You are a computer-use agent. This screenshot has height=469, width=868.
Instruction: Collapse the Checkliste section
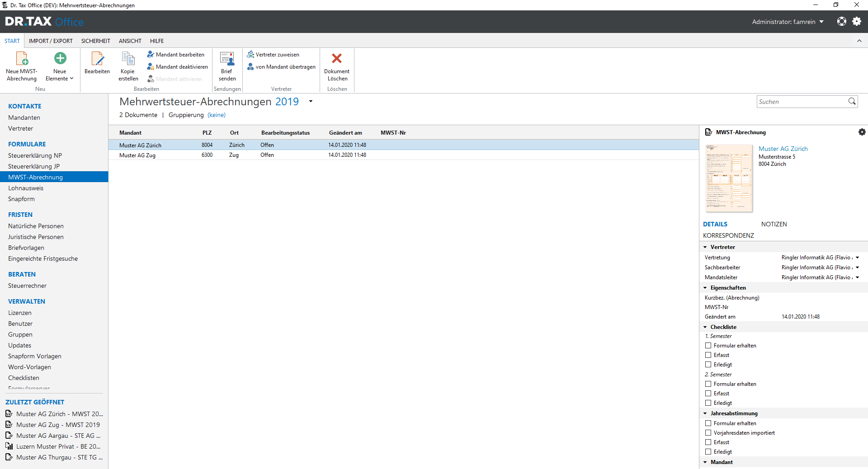point(705,327)
